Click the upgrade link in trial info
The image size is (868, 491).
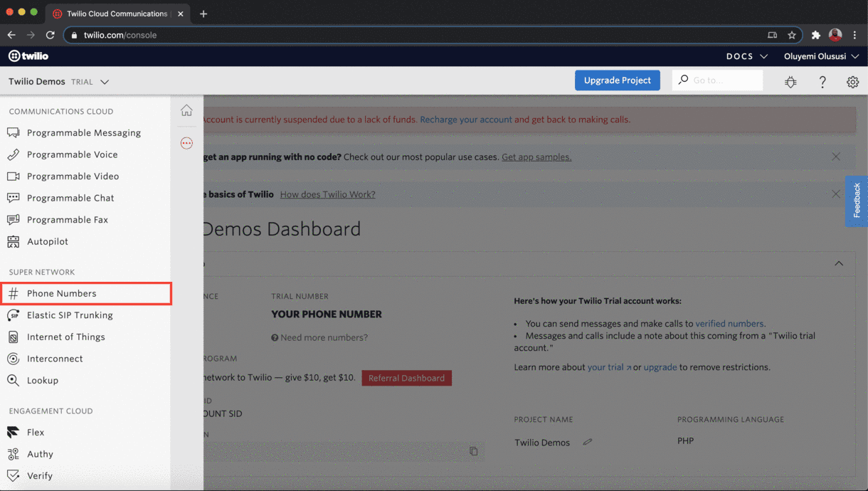660,367
